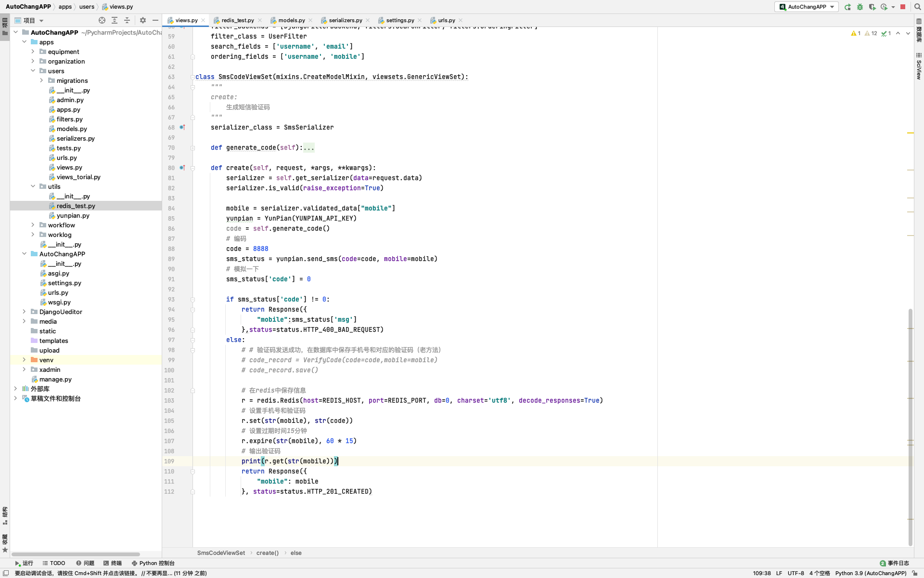Click the profiler run icon
Image resolution: width=924 pixels, height=578 pixels.
click(884, 7)
